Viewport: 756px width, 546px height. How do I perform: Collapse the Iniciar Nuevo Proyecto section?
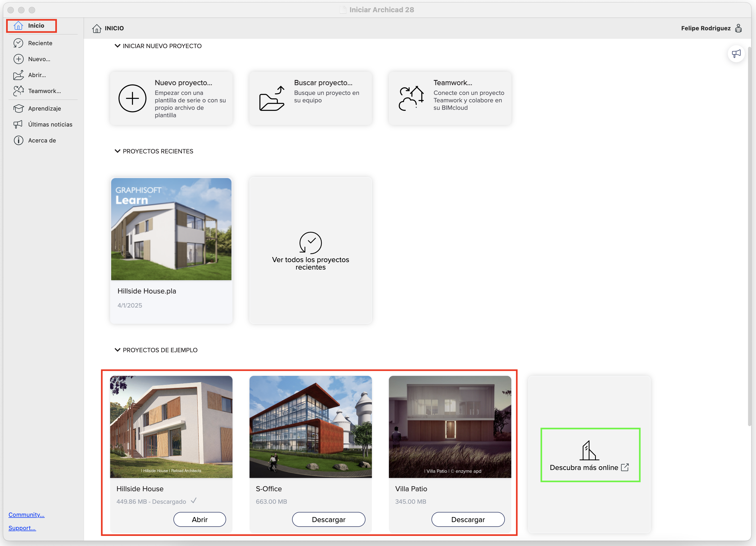pyautogui.click(x=117, y=46)
